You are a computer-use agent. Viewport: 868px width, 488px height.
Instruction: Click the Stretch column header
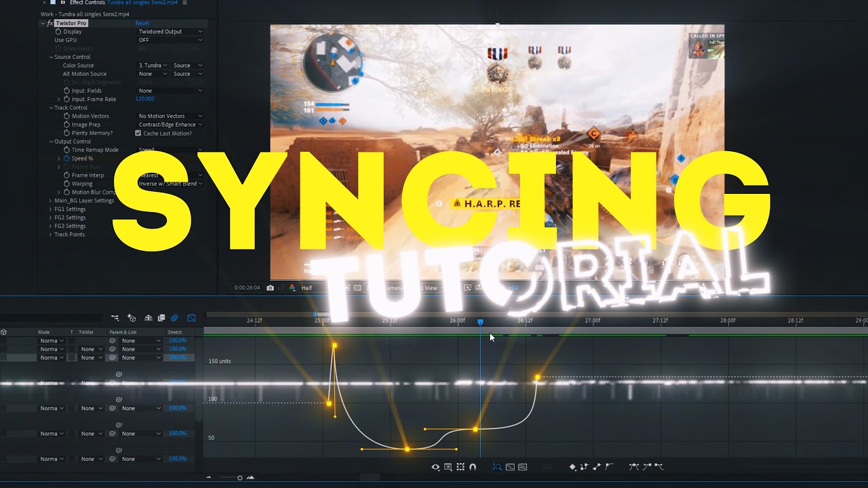click(x=175, y=332)
